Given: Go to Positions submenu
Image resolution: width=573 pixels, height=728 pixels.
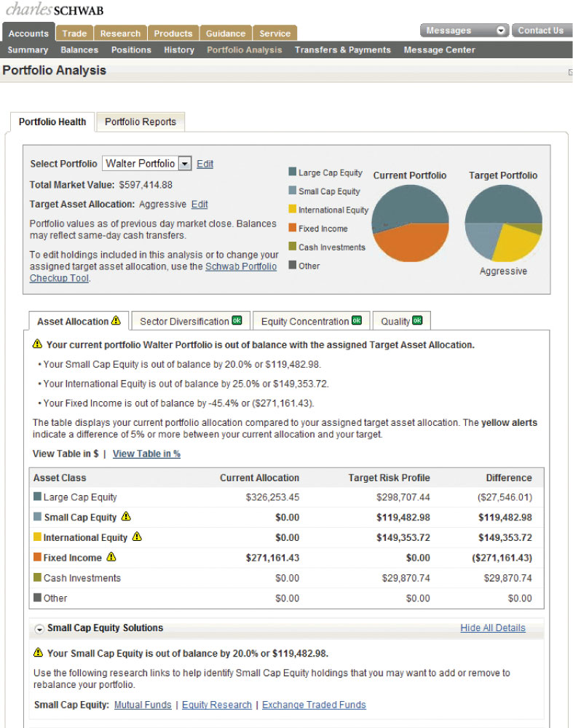Looking at the screenshot, I should click(x=131, y=50).
